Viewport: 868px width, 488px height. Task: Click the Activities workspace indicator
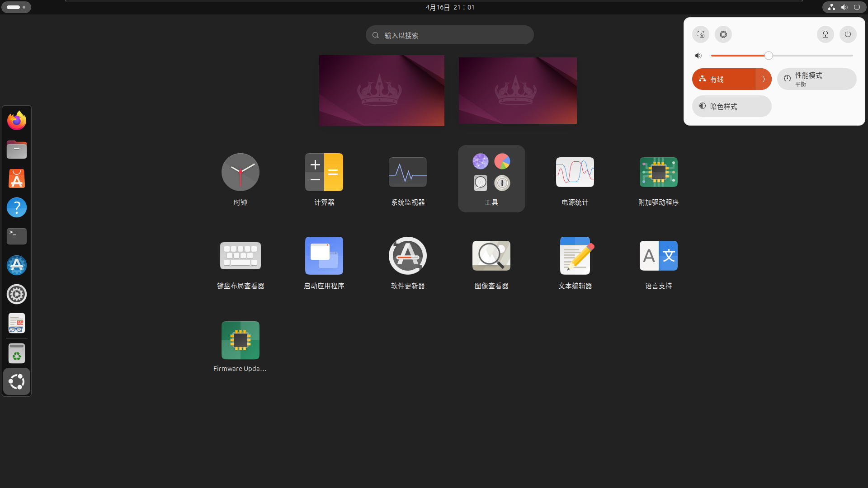(x=16, y=7)
